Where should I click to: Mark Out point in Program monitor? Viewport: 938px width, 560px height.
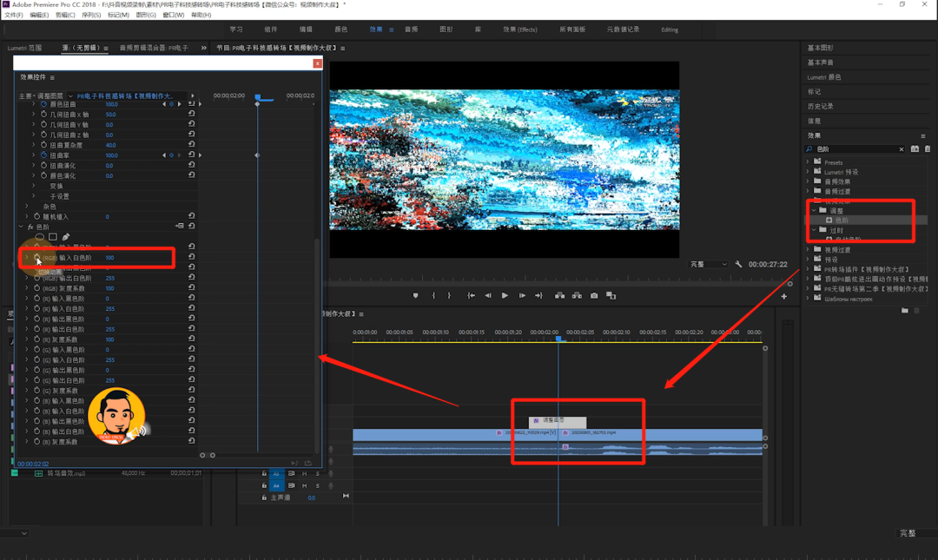449,295
